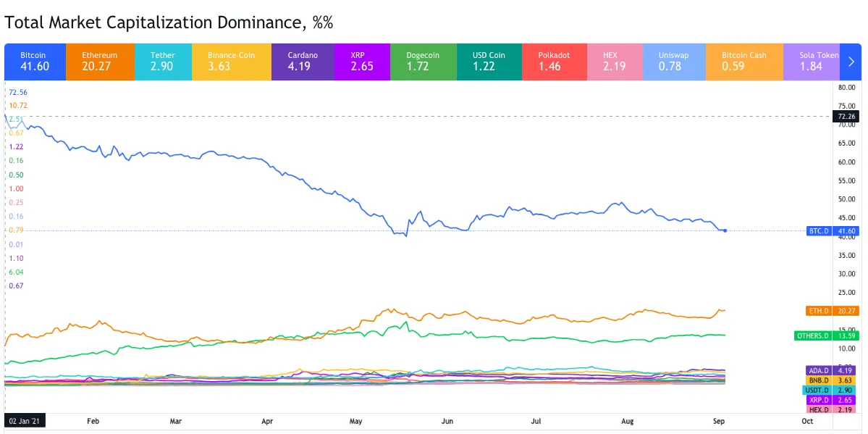
Task: Choose the Polkadot tile
Action: tap(554, 62)
